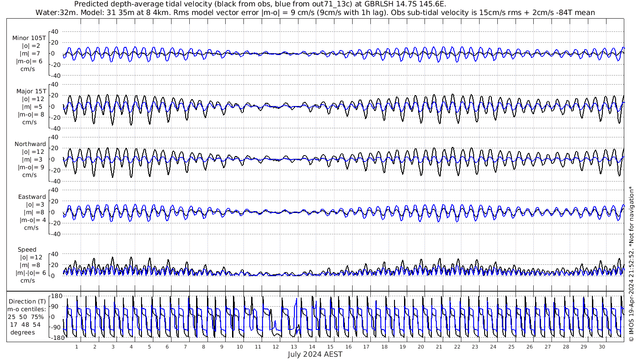
Task: Click the '40' tick of the Speed panel axis
Action: click(x=55, y=254)
